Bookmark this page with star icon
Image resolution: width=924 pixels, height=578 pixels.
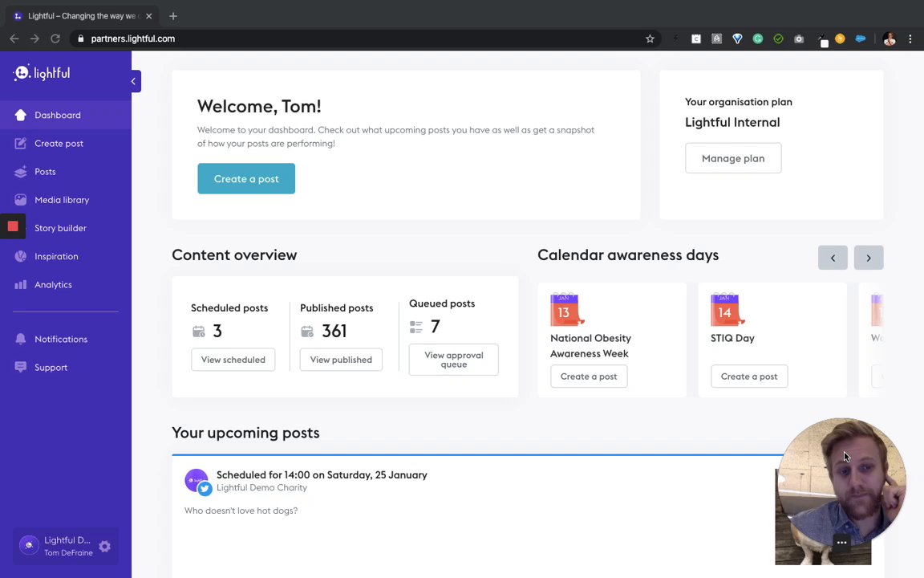[x=650, y=39]
